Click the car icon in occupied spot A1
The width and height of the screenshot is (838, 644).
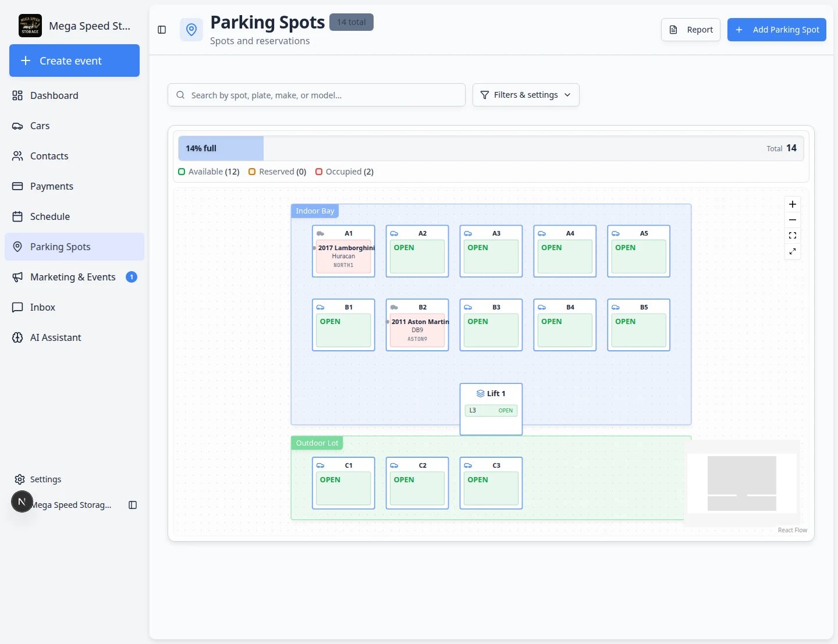tap(320, 233)
